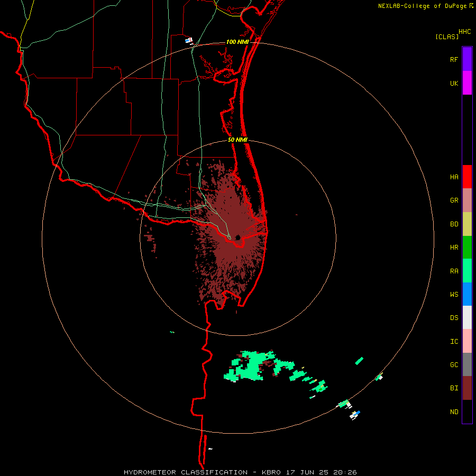This screenshot has width=476, height=476.
Task: Click the "BI" legend label
Action: [x=454, y=388]
